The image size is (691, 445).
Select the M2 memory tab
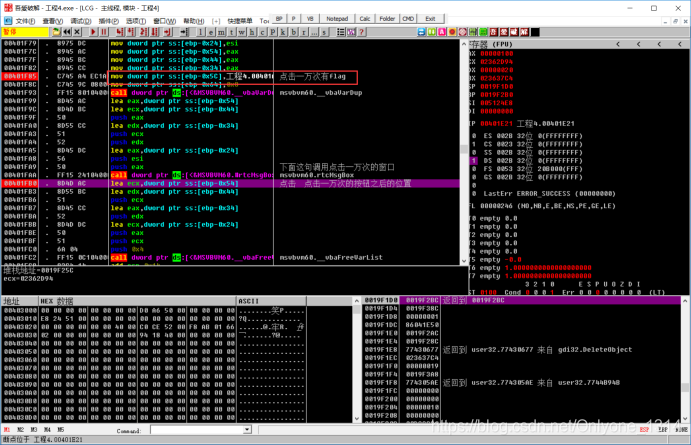[20, 430]
